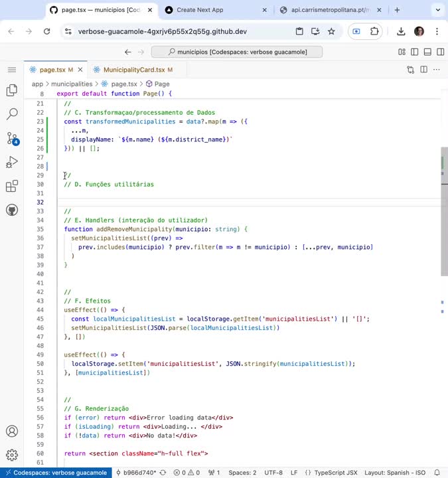The width and height of the screenshot is (448, 478).
Task: Bookmark this page with star icon
Action: tap(331, 31)
